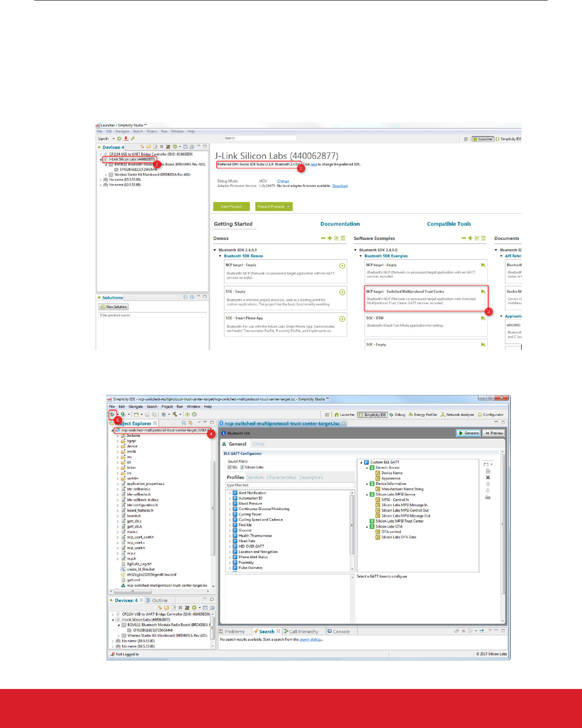This screenshot has width=582, height=728.
Task: Expand the Heart Rate profile
Action: point(230,541)
